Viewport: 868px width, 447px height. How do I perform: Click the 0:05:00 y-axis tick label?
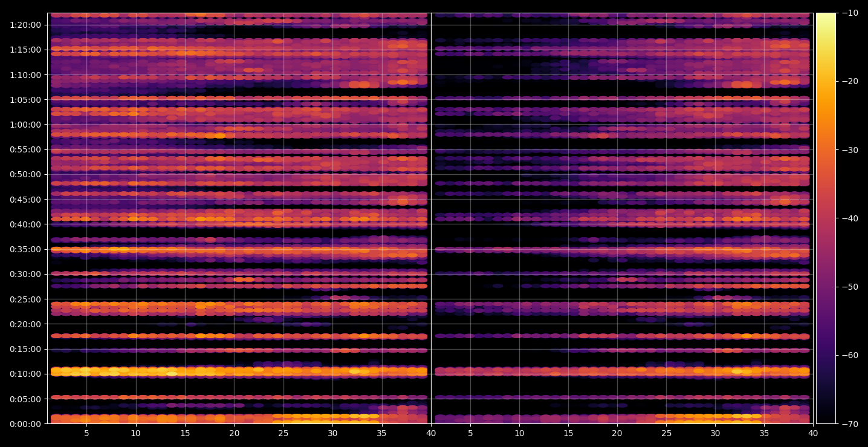coord(25,399)
